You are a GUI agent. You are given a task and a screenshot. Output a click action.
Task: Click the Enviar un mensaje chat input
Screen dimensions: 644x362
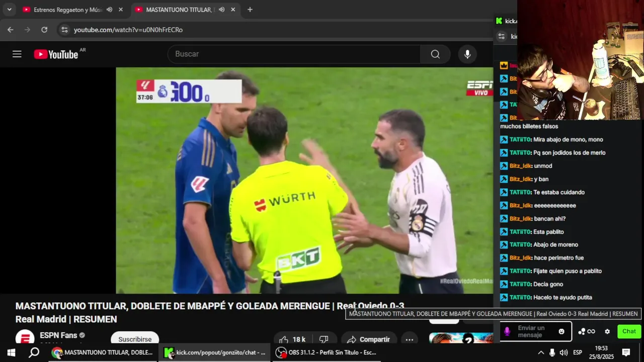535,331
